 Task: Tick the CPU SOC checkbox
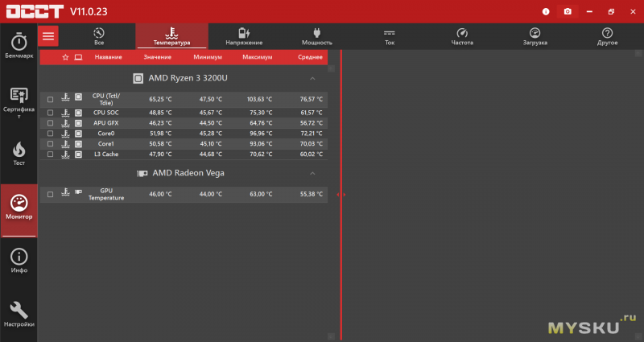pyautogui.click(x=50, y=113)
